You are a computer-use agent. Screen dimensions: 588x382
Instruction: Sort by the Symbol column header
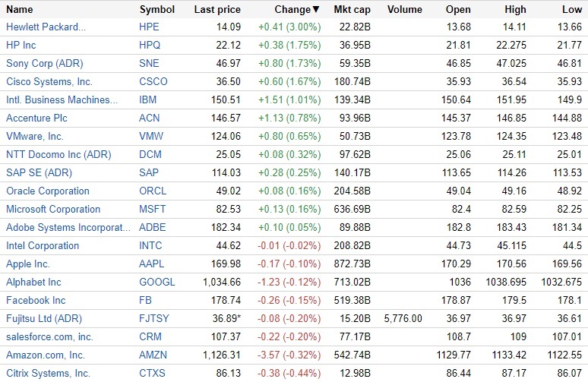pyautogui.click(x=157, y=10)
